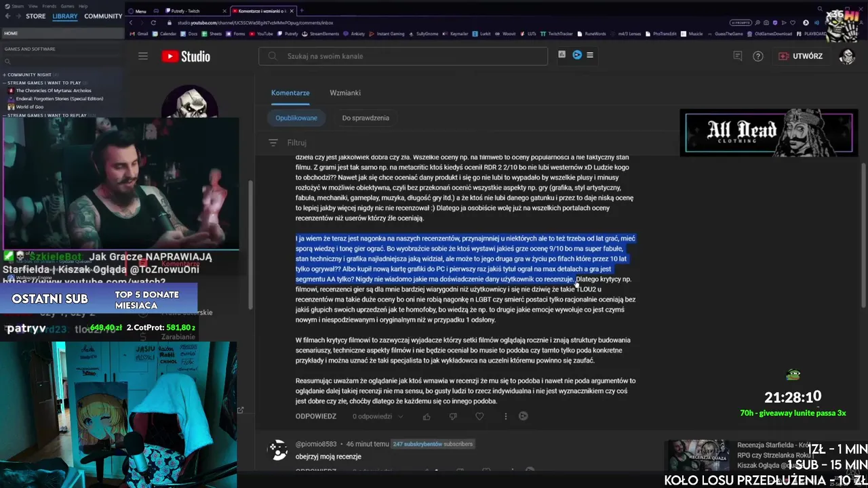Select Enderal: Forgotten Stories (Special Edition)
The height and width of the screenshot is (488, 868).
tap(55, 99)
